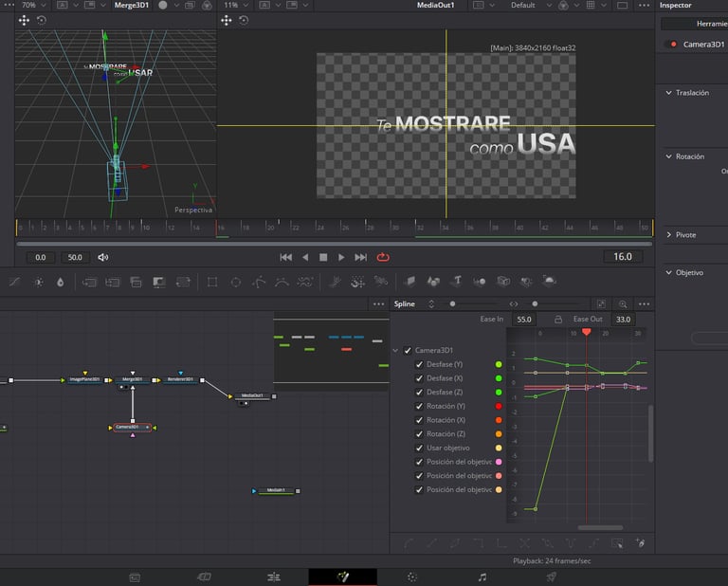The width and height of the screenshot is (728, 586).
Task: Jump to the last frame
Action: coord(360,257)
